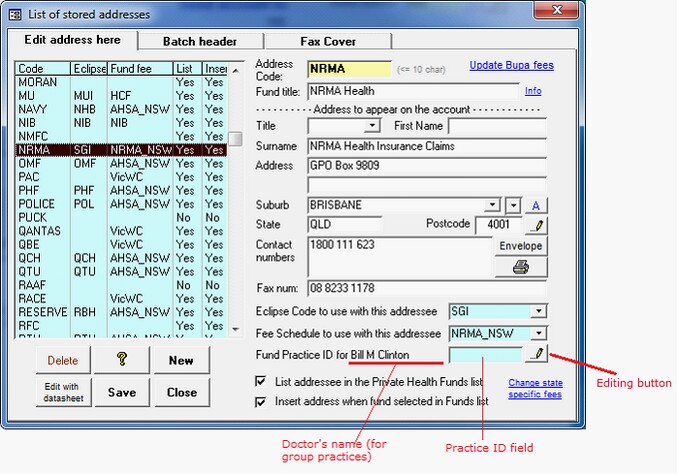The image size is (678, 474).
Task: Click the pencil editing button for Fund Practice ID
Action: tap(537, 354)
